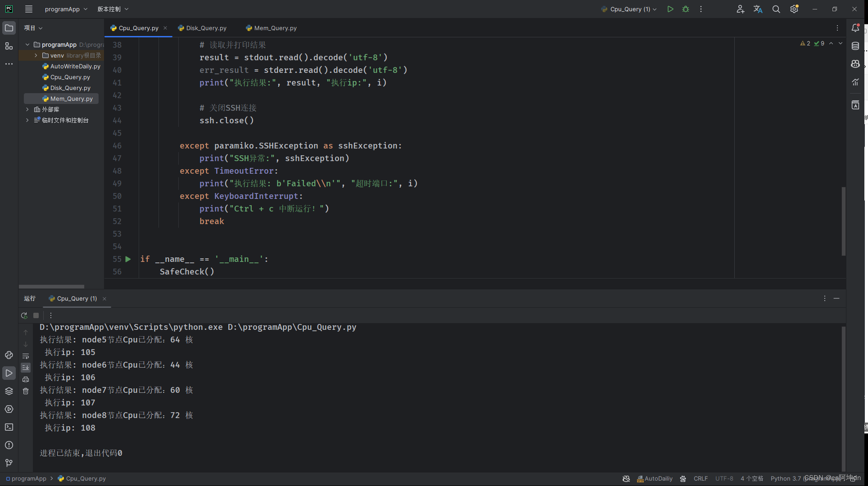868x486 pixels.
Task: Open more run actions menu in title bar
Action: pyautogui.click(x=701, y=9)
